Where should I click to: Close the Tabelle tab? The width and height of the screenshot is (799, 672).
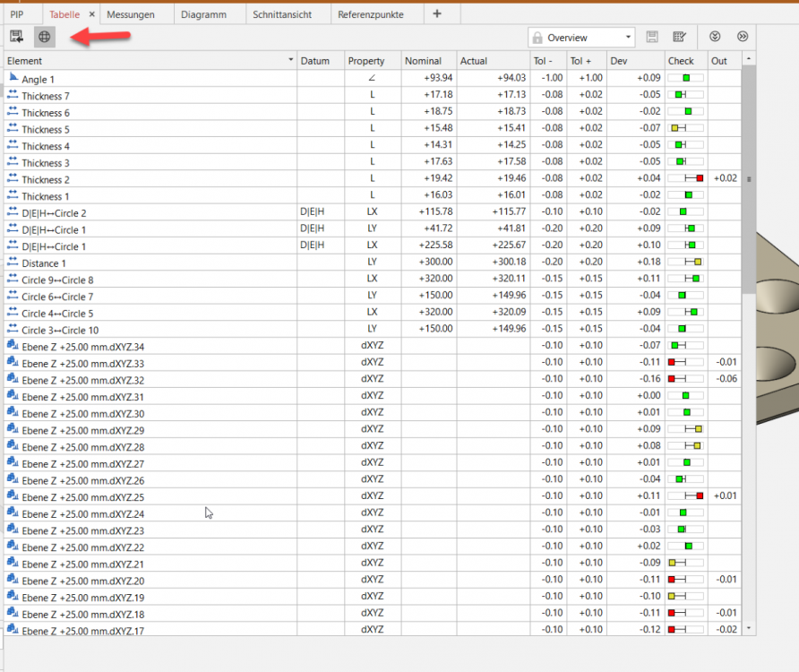coord(92,15)
